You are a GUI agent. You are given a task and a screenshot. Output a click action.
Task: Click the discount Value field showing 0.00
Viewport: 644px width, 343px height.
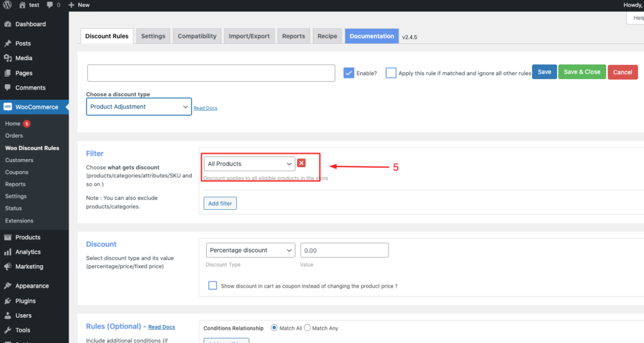coord(344,250)
